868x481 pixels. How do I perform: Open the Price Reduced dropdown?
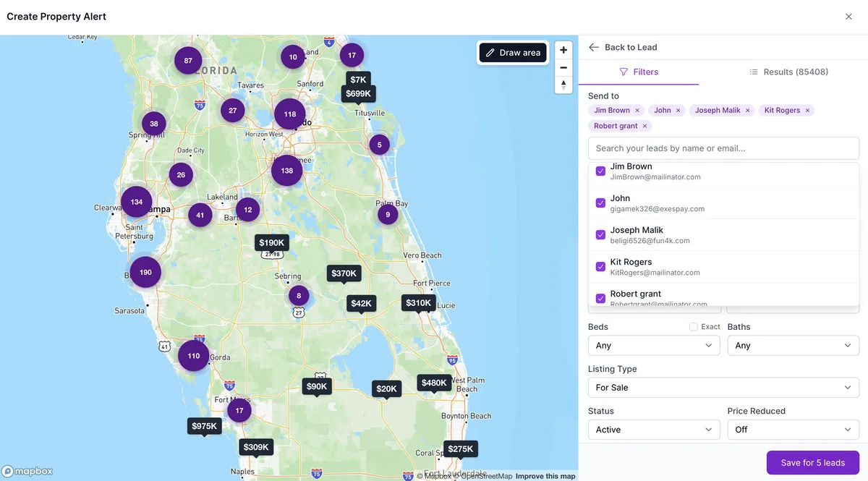pyautogui.click(x=793, y=430)
